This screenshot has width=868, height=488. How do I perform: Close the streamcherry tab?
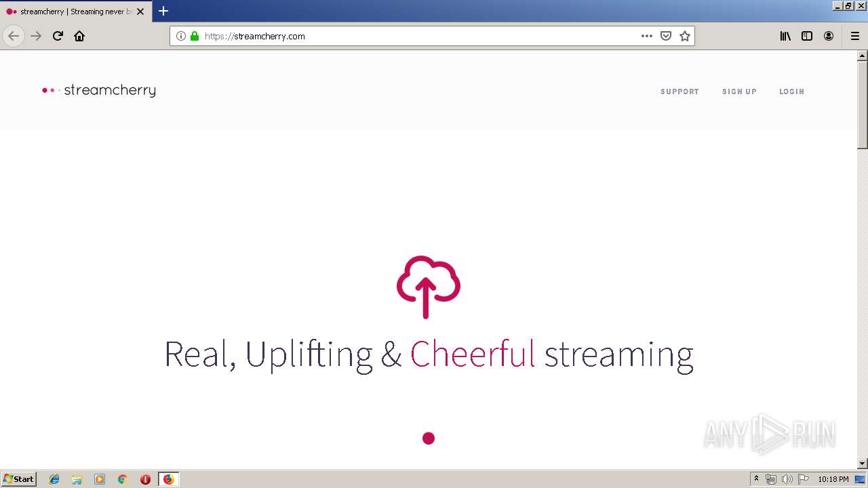click(140, 12)
